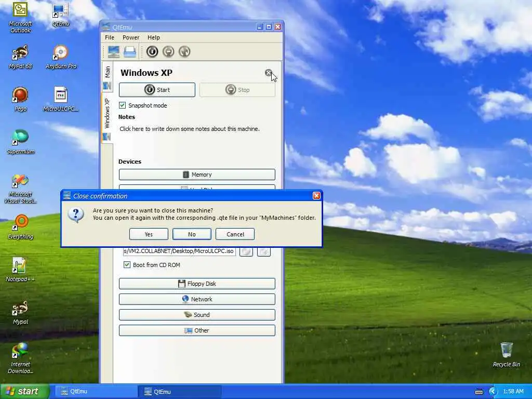Close the Close confirmation dialog with X
This screenshot has width=532, height=399.
coord(316,196)
